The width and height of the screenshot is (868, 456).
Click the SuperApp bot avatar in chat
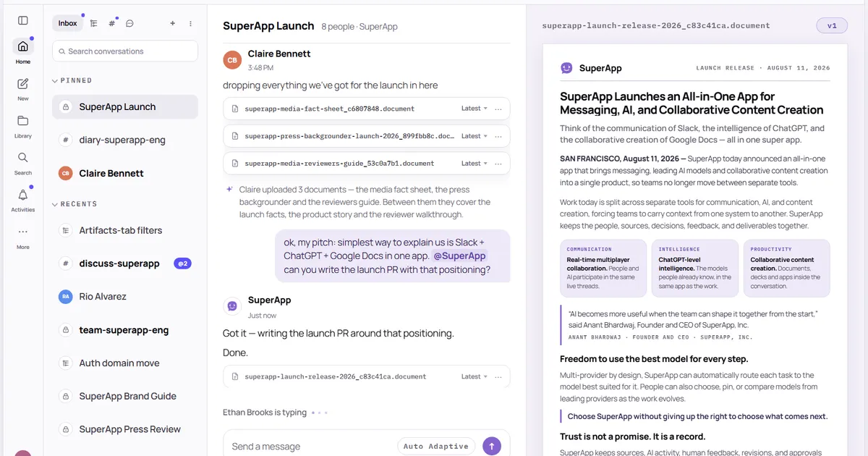pyautogui.click(x=232, y=306)
